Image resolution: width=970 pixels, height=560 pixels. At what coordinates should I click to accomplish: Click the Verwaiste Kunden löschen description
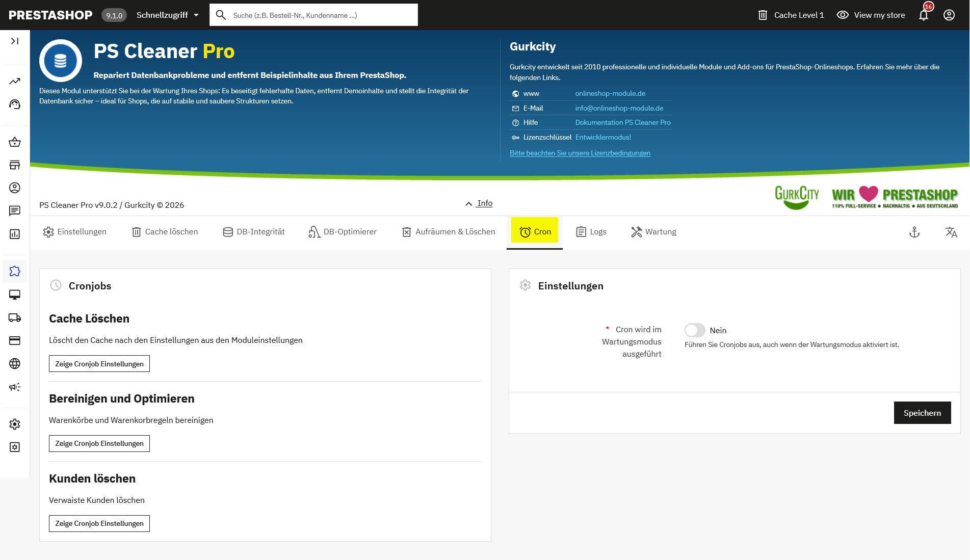[x=97, y=500]
